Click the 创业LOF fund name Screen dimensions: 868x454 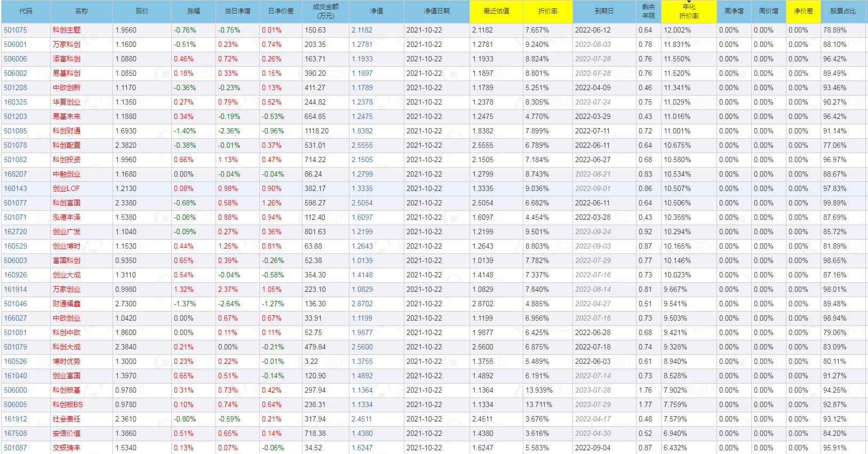(x=66, y=189)
